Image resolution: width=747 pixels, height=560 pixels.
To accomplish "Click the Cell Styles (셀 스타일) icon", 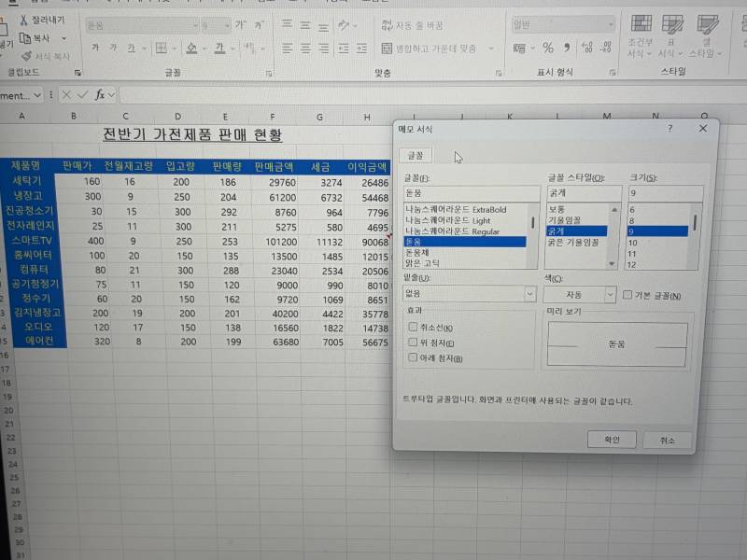I will [708, 24].
